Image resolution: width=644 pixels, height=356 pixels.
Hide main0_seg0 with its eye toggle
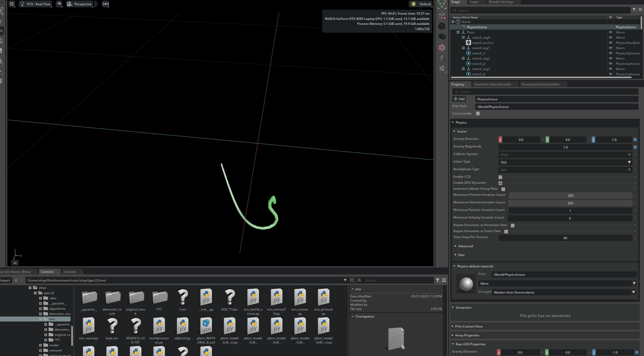tap(611, 38)
